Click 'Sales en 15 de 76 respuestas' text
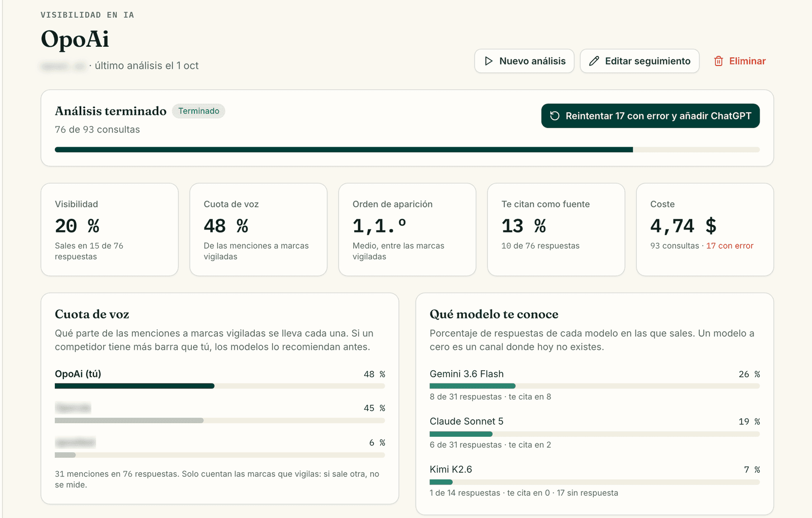Image resolution: width=812 pixels, height=518 pixels. 89,251
